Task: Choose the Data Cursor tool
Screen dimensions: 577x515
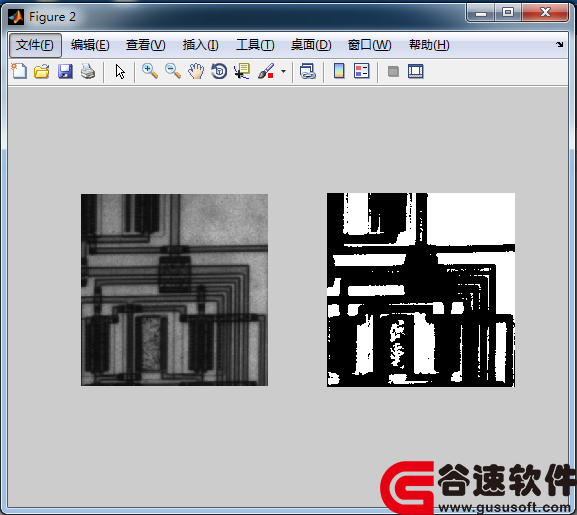Action: click(242, 71)
